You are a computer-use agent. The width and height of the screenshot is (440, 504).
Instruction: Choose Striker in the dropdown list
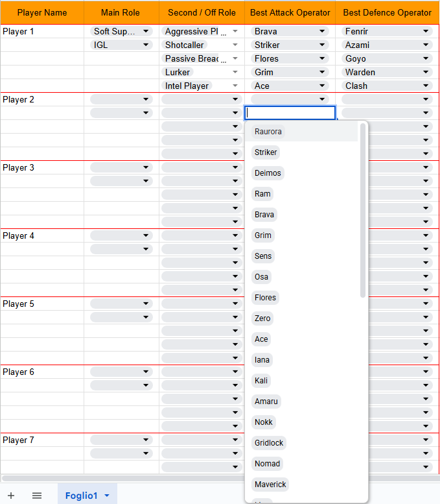point(266,152)
